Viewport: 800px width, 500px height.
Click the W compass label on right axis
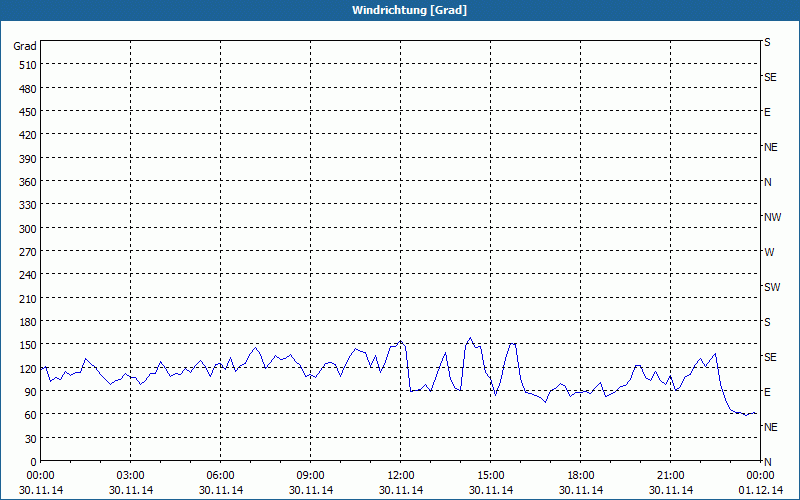click(x=769, y=252)
